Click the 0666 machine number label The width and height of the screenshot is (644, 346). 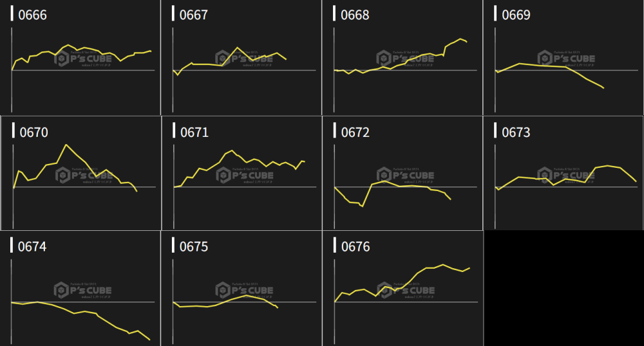(x=33, y=15)
